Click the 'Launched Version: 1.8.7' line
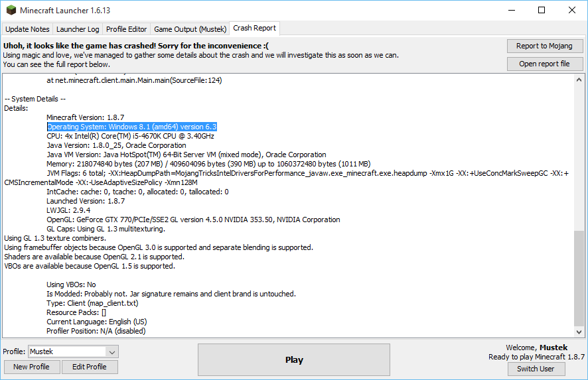Image resolution: width=588 pixels, height=380 pixels. (x=86, y=201)
